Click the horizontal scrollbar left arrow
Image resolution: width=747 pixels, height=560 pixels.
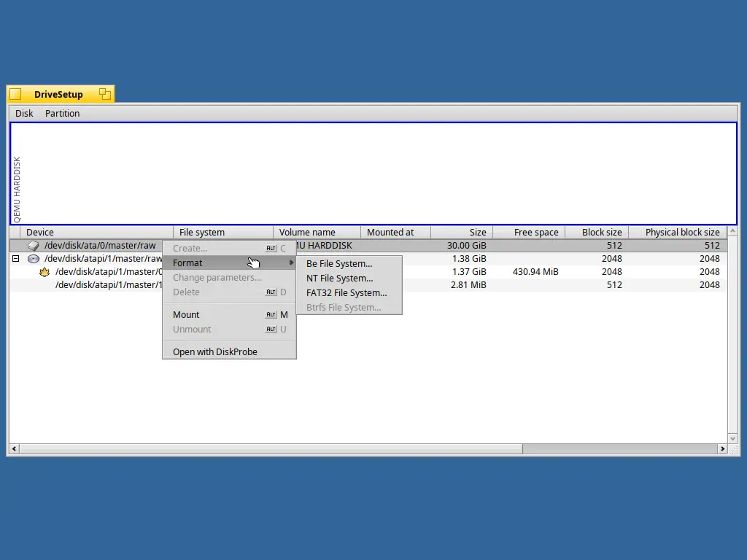click(x=15, y=449)
